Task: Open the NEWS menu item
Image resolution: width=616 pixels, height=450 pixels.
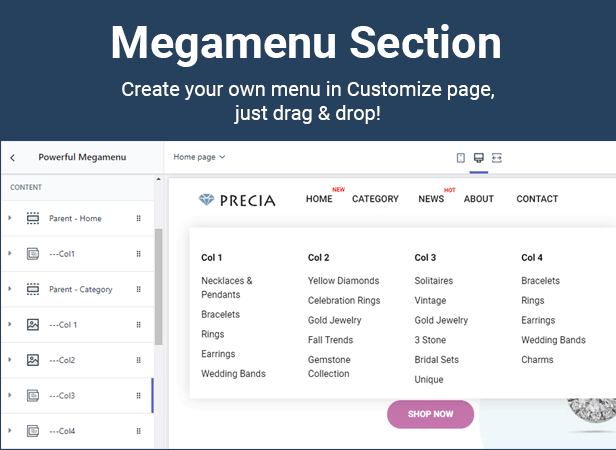Action: tap(431, 199)
